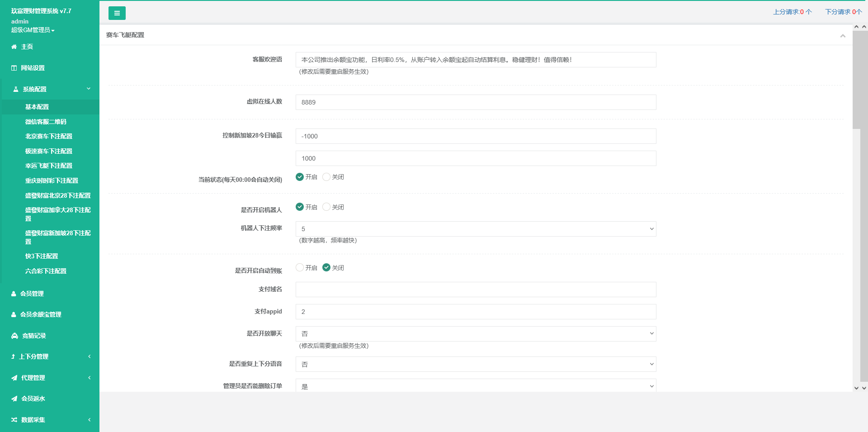Screen dimensions: 868x432
Task: Collapse the 系统配置 menu chevron
Action: 89,89
